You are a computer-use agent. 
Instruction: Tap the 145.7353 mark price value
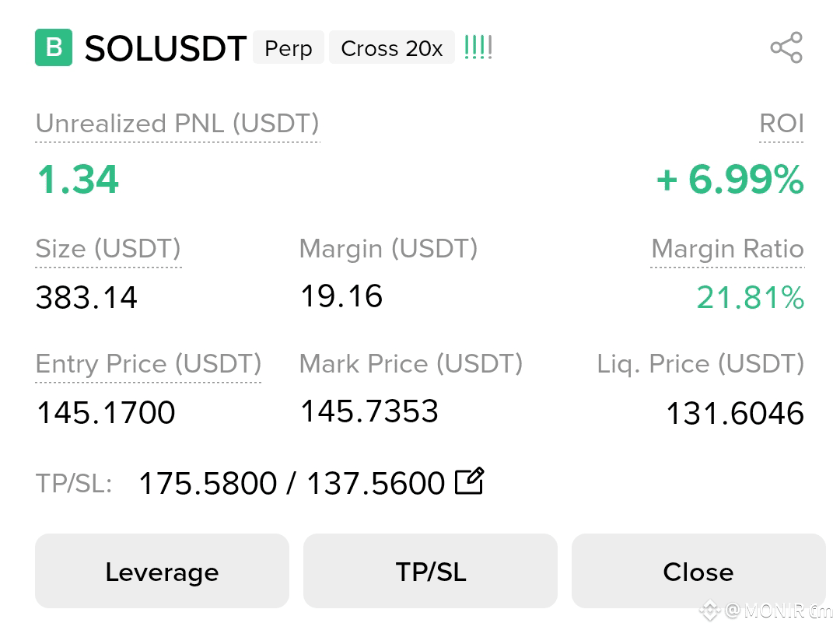click(369, 411)
